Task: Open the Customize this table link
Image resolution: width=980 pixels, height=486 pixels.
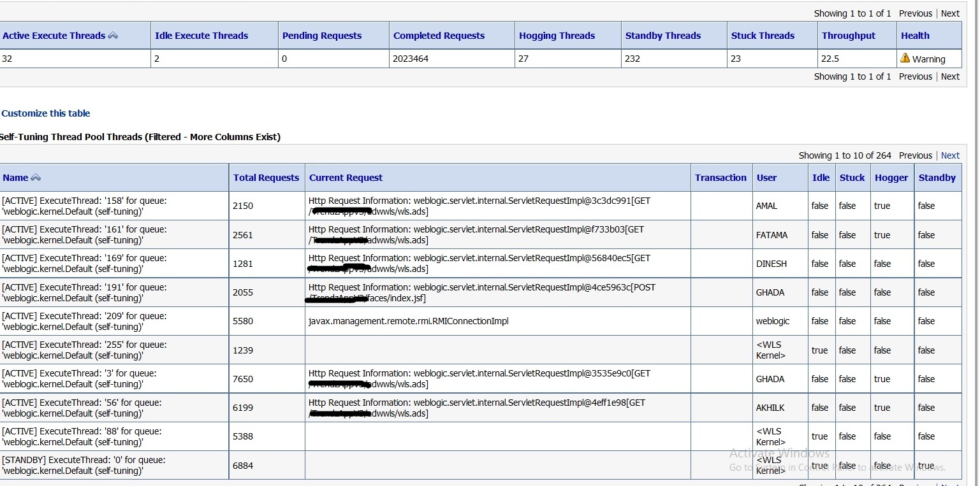Action: click(x=46, y=113)
